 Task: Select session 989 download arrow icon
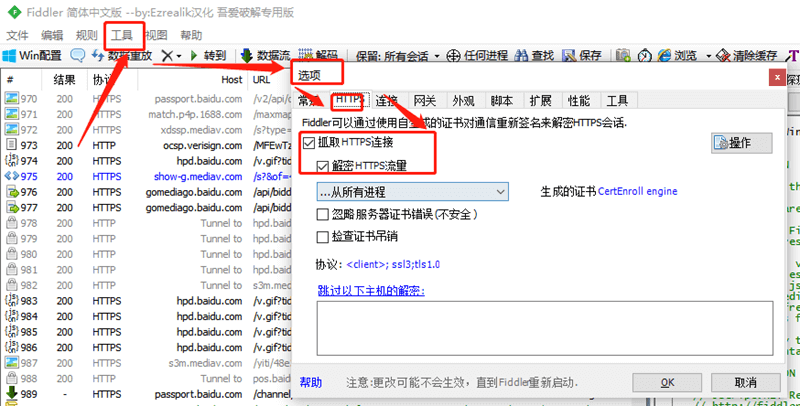(x=11, y=394)
